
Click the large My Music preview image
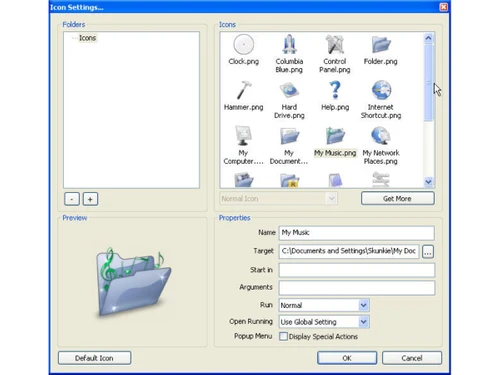[x=133, y=282]
